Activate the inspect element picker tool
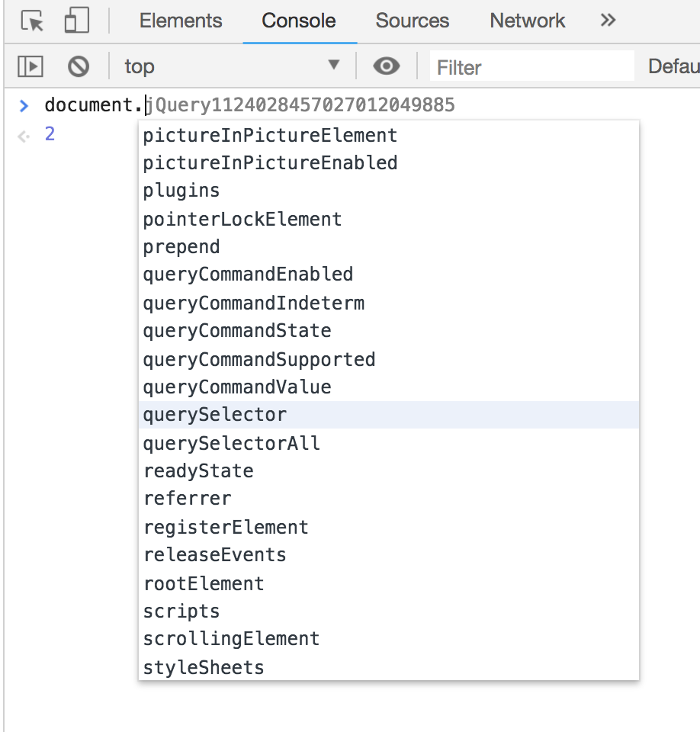 32,21
